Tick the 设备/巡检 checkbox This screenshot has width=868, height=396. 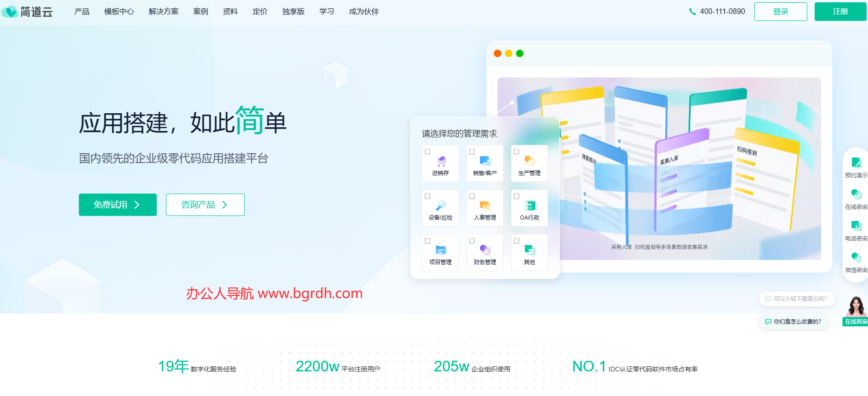428,196
